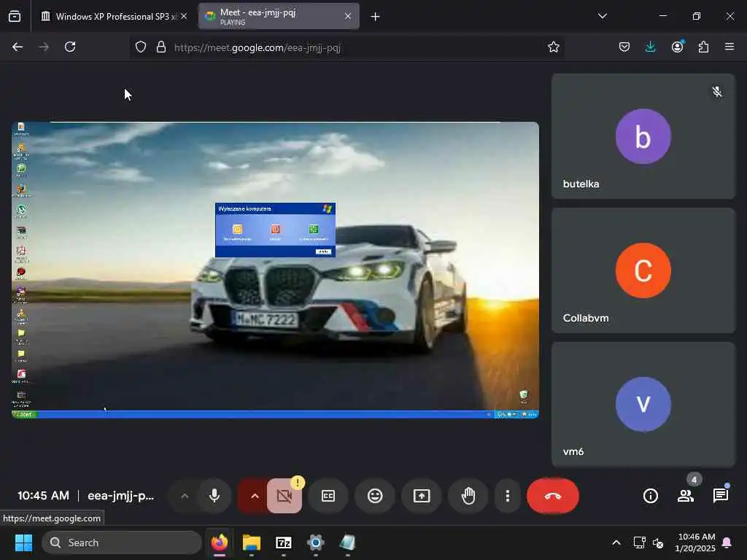Select Collabvm participant tile
This screenshot has width=747, height=560.
click(x=643, y=271)
